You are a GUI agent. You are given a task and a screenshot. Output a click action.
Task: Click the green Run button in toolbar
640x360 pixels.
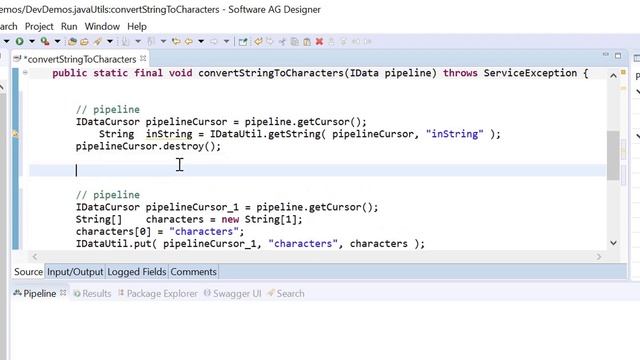19,41
